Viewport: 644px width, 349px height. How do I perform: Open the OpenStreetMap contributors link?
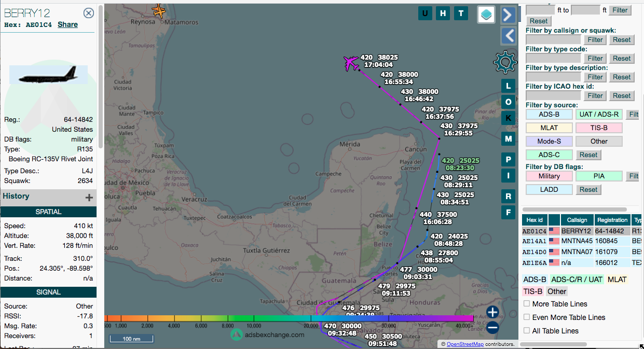click(x=465, y=344)
